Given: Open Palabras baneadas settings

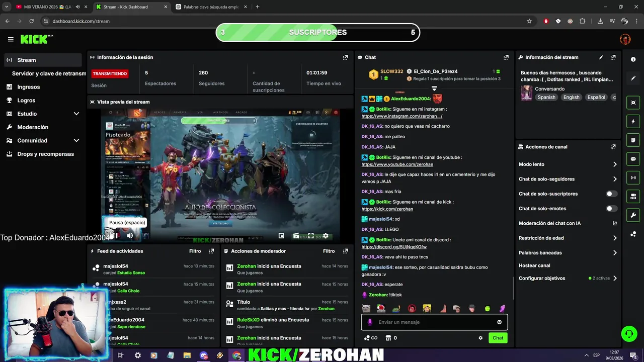Looking at the screenshot, I should coord(568,253).
